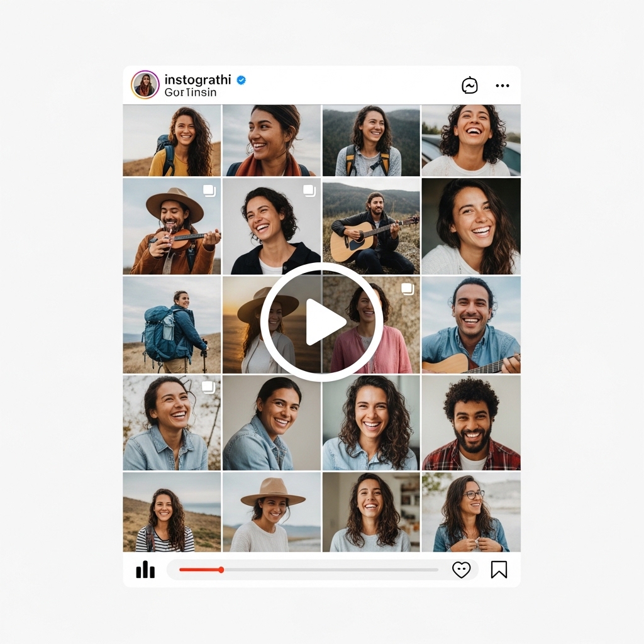This screenshot has height=644, width=644.
Task: Select the woman wearing glasses photo
Action: pyautogui.click(x=470, y=513)
